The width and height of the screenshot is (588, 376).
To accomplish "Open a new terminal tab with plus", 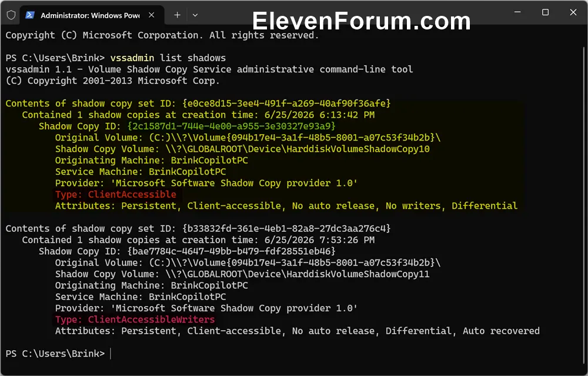I will point(178,15).
